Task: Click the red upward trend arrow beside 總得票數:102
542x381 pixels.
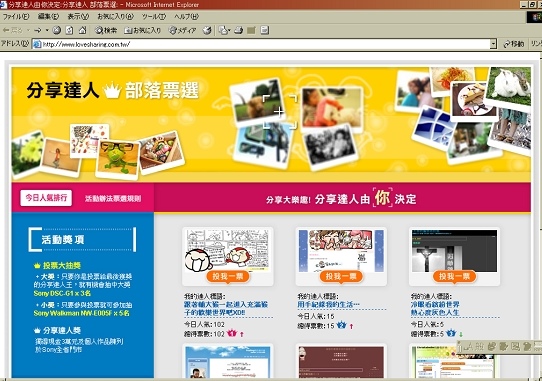Action: [242, 334]
